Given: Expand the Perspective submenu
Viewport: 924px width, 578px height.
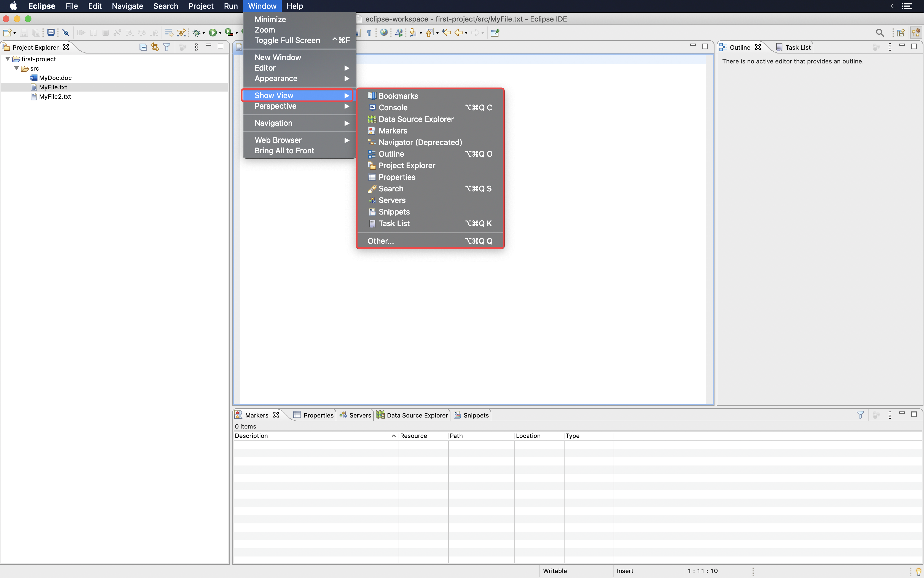Looking at the screenshot, I should coord(300,106).
